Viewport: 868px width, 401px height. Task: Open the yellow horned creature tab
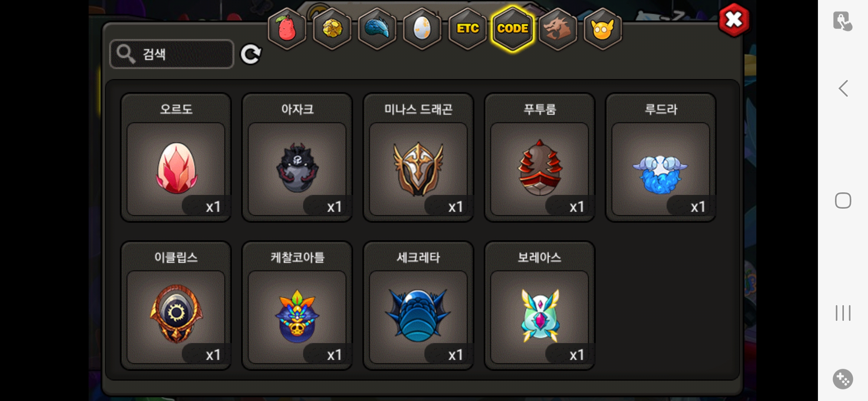tap(603, 29)
